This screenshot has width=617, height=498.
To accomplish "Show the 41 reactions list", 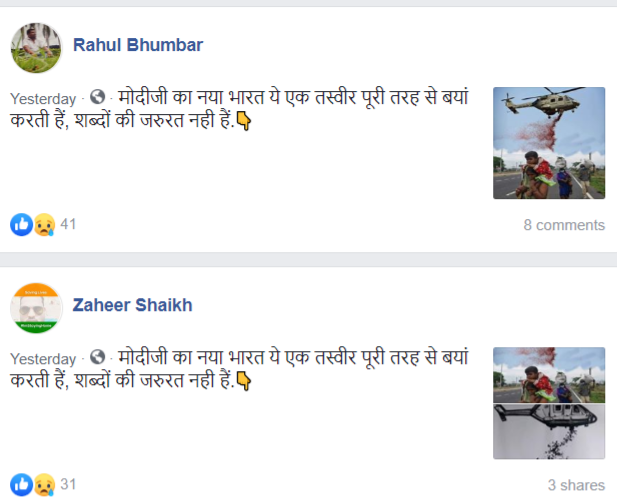I will (68, 224).
